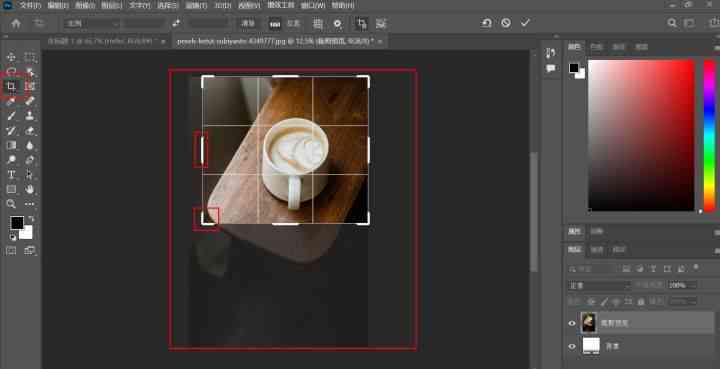Image resolution: width=720 pixels, height=369 pixels.
Task: Reset the crop box with the undo arrow
Action: 486,22
